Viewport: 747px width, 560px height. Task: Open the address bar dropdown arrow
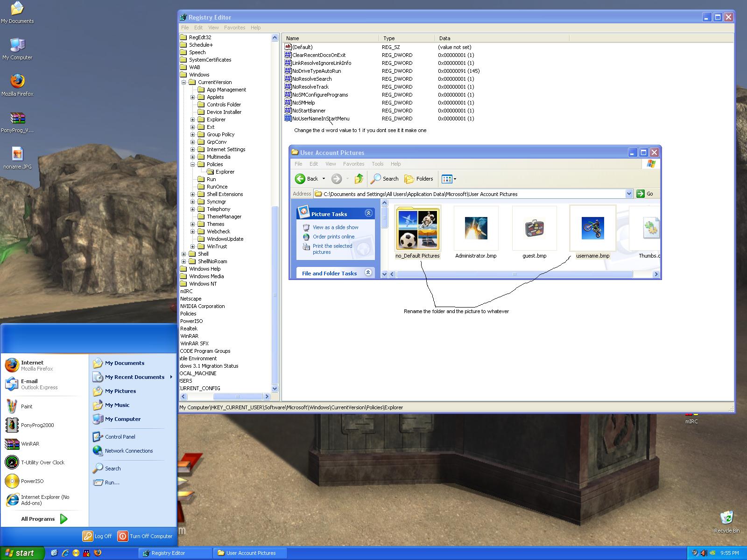[x=628, y=194]
